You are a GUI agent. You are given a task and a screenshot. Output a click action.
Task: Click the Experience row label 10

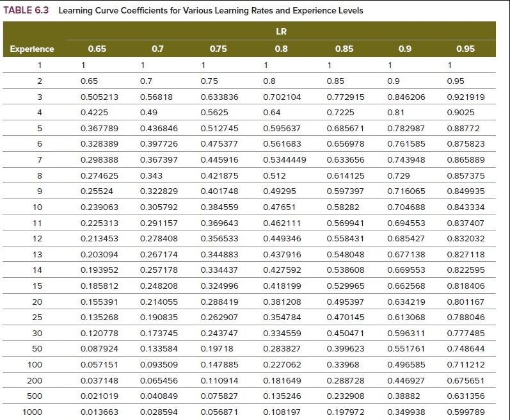(37, 207)
